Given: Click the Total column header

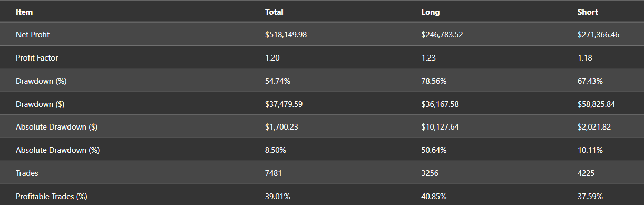Looking at the screenshot, I should [x=274, y=12].
